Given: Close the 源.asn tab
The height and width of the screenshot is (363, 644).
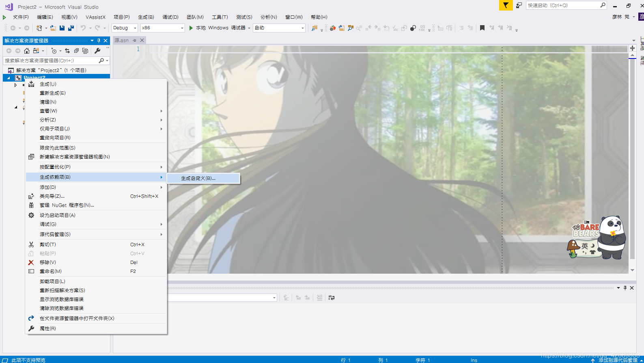Looking at the screenshot, I should tap(142, 40).
